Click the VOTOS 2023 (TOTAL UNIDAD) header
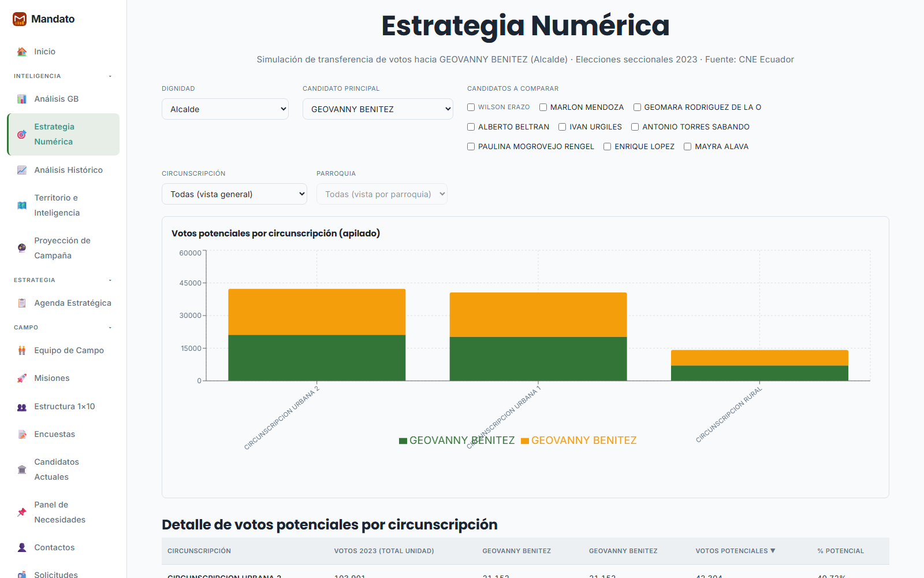The height and width of the screenshot is (578, 924). pos(384,551)
